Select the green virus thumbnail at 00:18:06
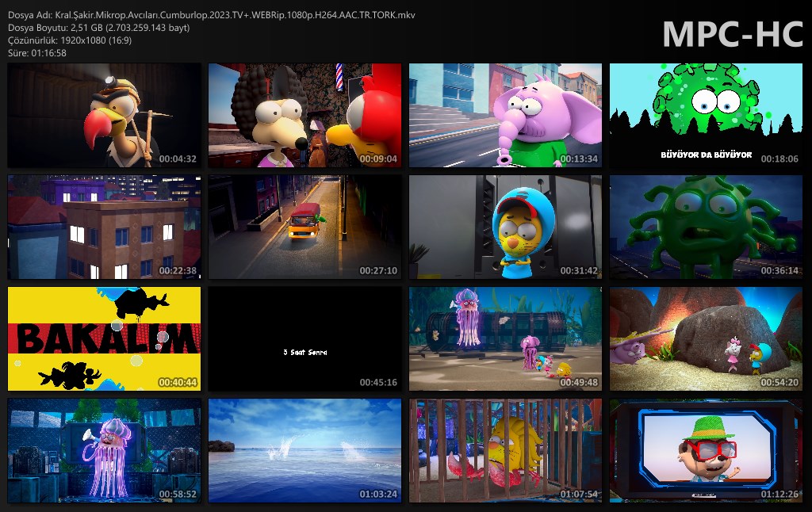812x512 pixels. pyautogui.click(x=706, y=116)
